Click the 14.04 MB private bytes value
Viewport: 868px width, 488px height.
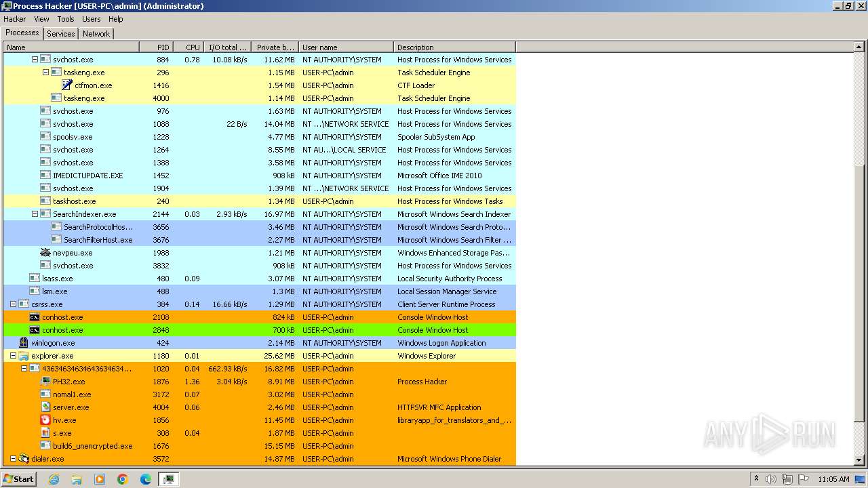(278, 124)
